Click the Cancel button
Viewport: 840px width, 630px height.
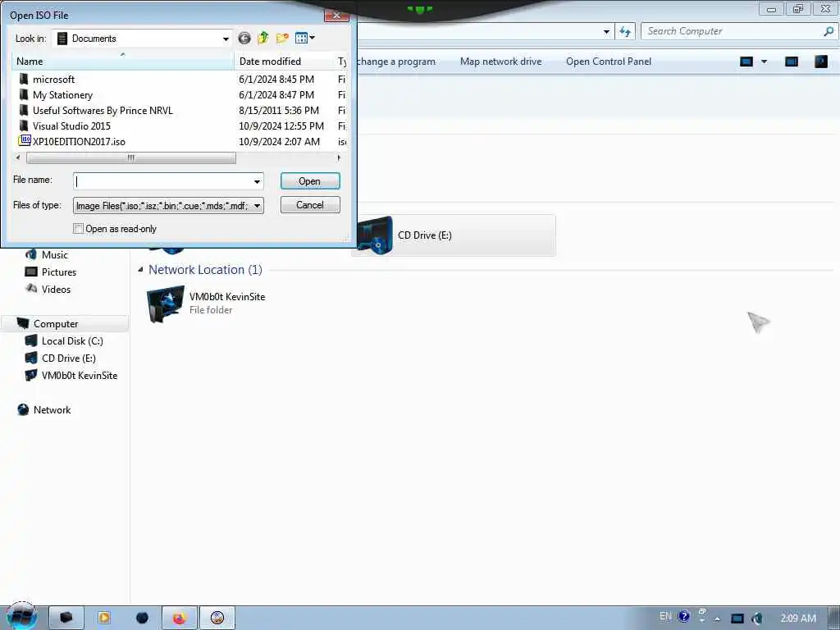310,204
